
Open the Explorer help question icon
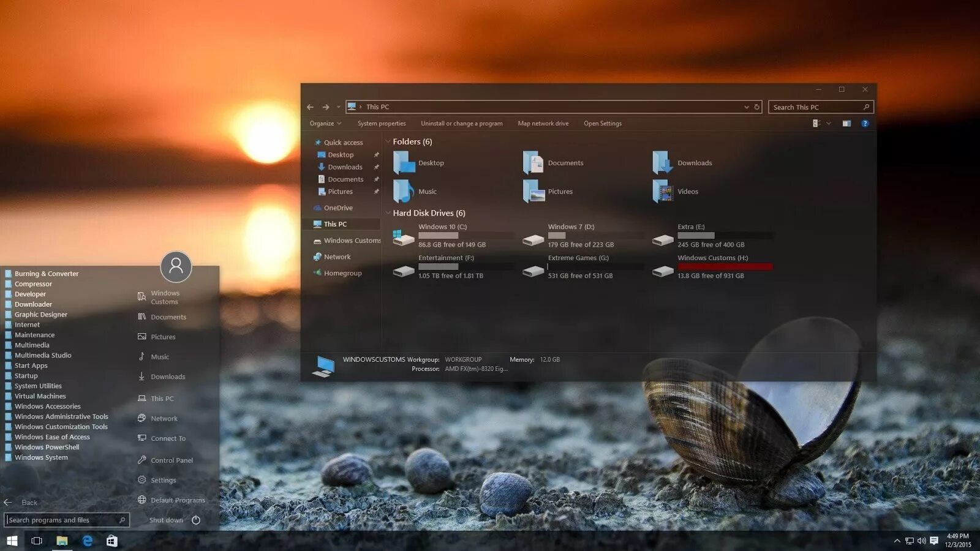click(865, 124)
